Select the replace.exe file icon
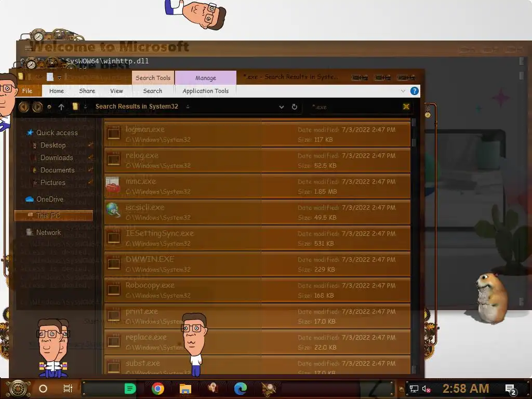Screen dimensions: 532x399 point(114,342)
